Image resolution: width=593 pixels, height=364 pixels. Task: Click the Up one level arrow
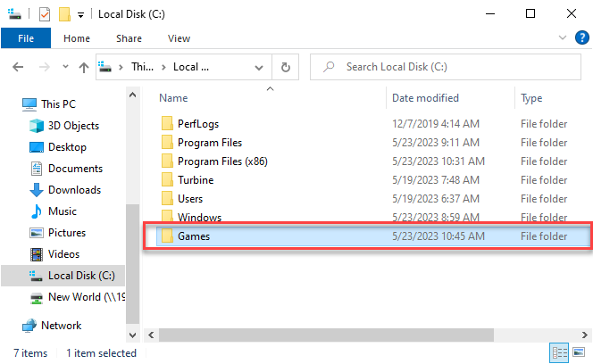tap(84, 67)
